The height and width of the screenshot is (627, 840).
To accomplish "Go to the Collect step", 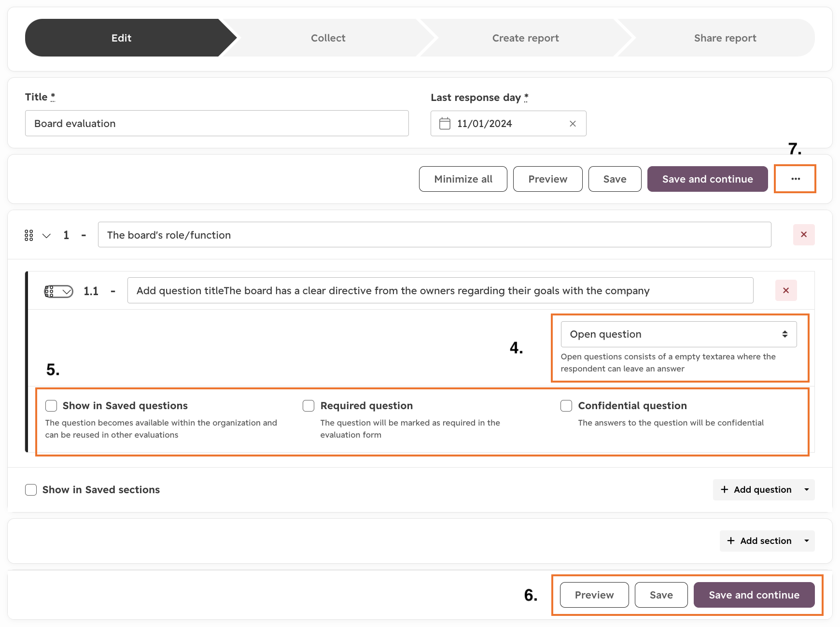I will coord(328,38).
